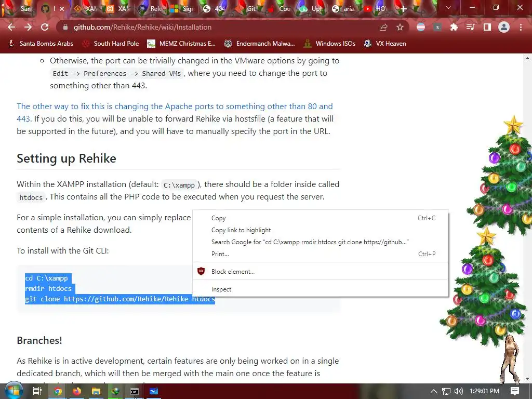This screenshot has height=399, width=532.
Task: Reload the current page
Action: pos(45,27)
